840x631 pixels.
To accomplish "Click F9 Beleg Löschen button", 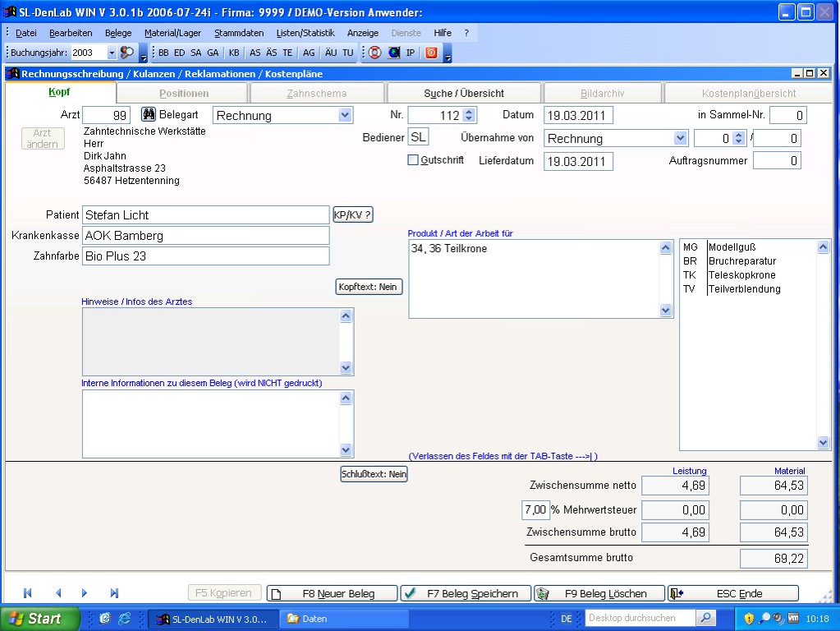I will [599, 593].
